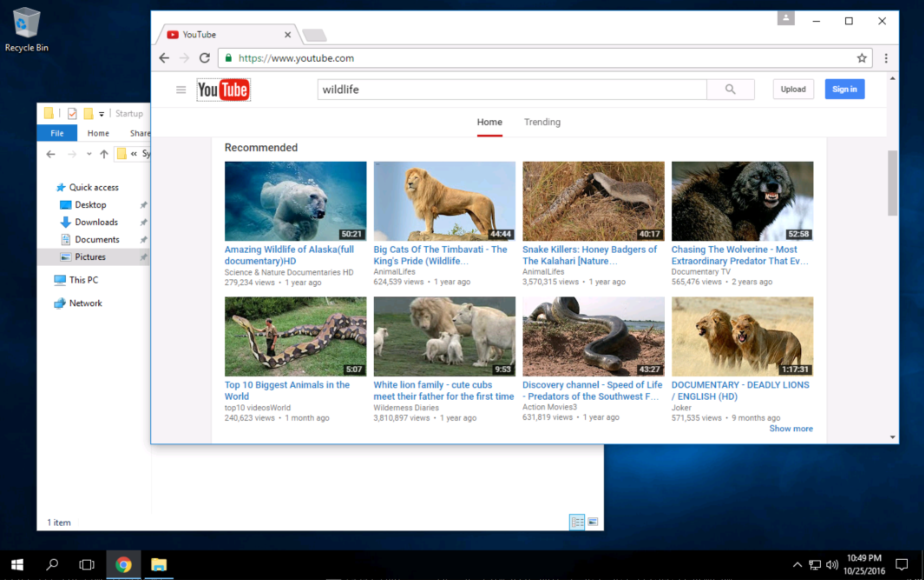This screenshot has height=580, width=924.
Task: Click the YouTube logo
Action: (x=223, y=90)
